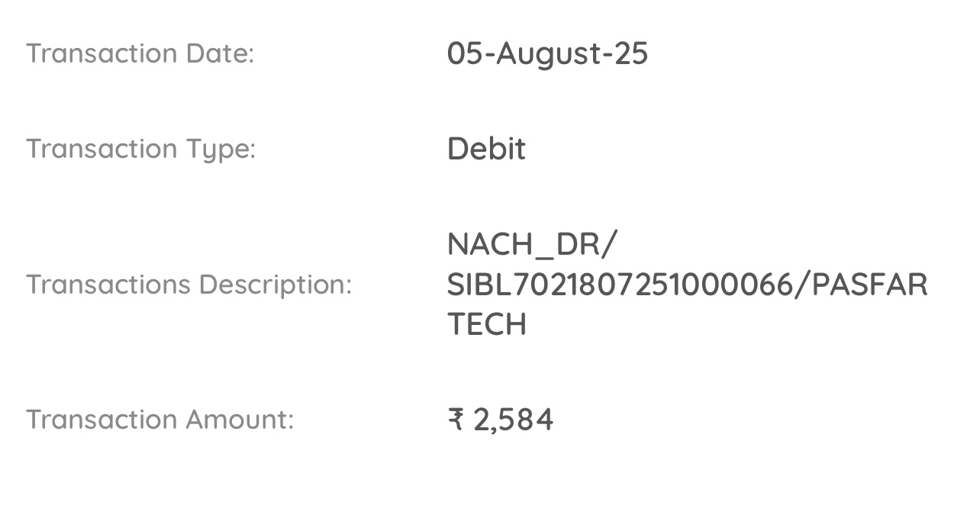The image size is (980, 518).
Task: Click the slash just before PASFAR
Action: pos(801,285)
